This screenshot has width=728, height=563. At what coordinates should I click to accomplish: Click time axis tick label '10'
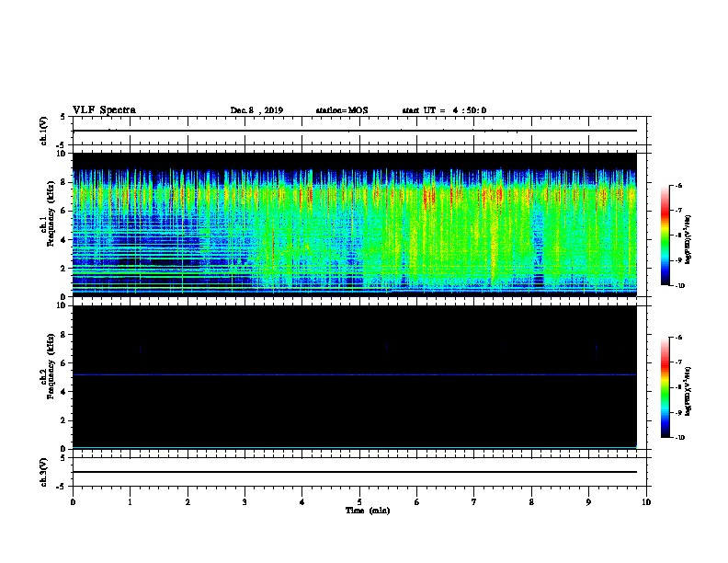coord(646,502)
